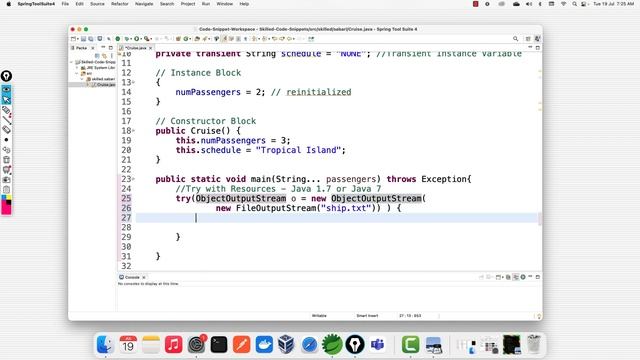This screenshot has height=360, width=640.
Task: Collapse the line 23 main method fold
Action: pyautogui.click(x=133, y=179)
